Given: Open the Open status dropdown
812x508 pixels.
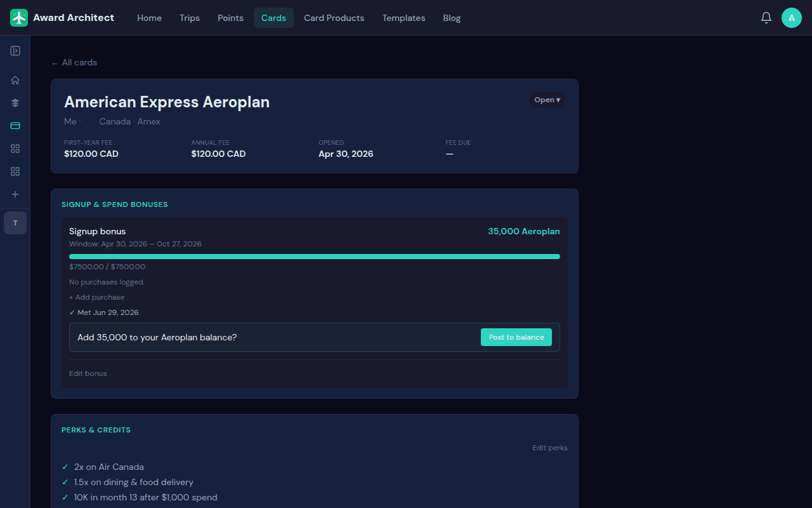Looking at the screenshot, I should pyautogui.click(x=547, y=100).
